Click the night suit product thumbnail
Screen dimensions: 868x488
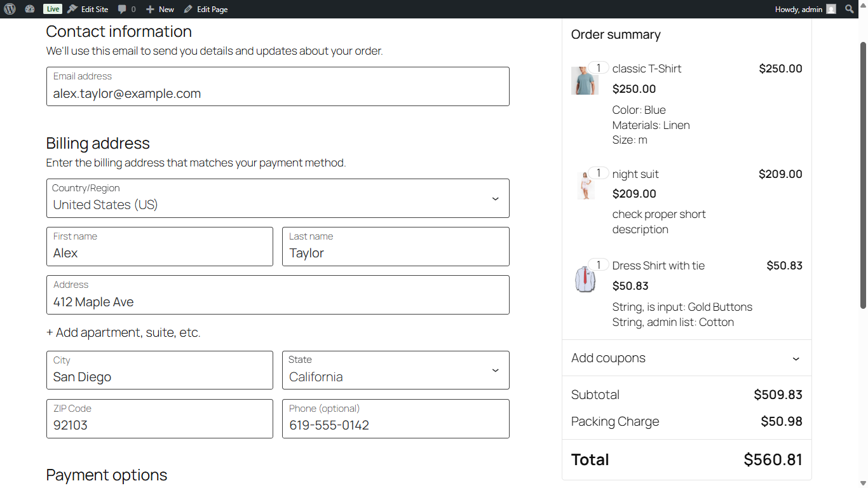point(585,185)
